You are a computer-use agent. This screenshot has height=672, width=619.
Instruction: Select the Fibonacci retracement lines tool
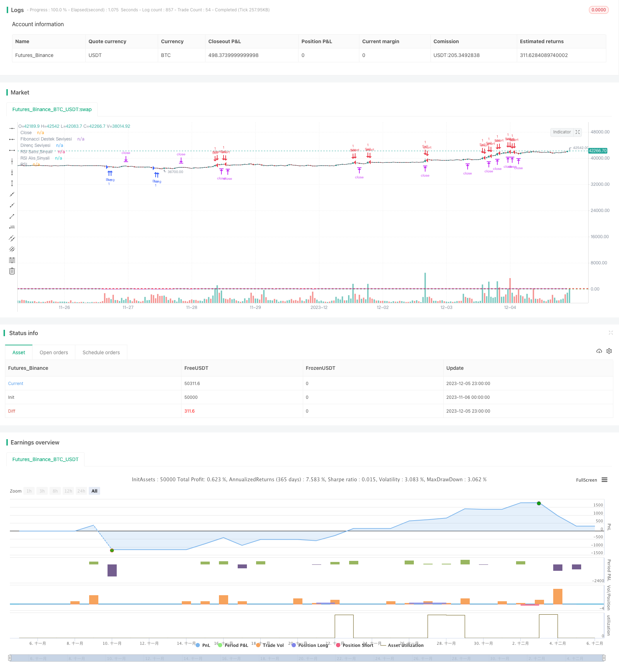[x=12, y=260]
